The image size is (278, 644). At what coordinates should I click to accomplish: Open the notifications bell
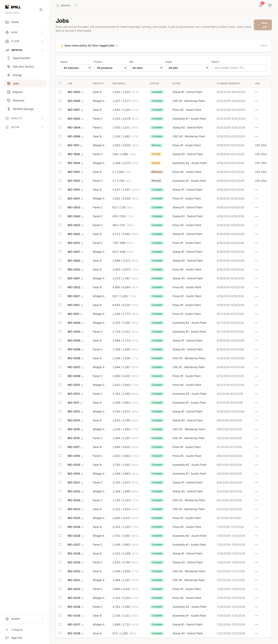click(260, 5)
